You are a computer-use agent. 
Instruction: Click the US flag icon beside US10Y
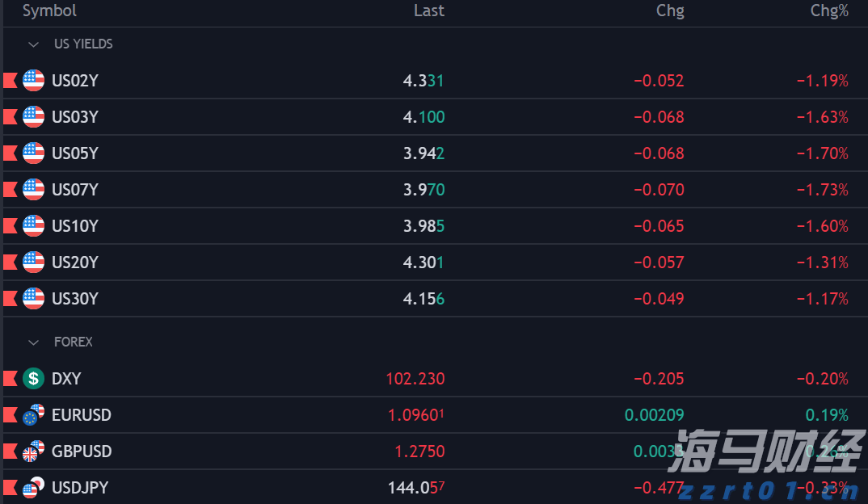pos(33,226)
